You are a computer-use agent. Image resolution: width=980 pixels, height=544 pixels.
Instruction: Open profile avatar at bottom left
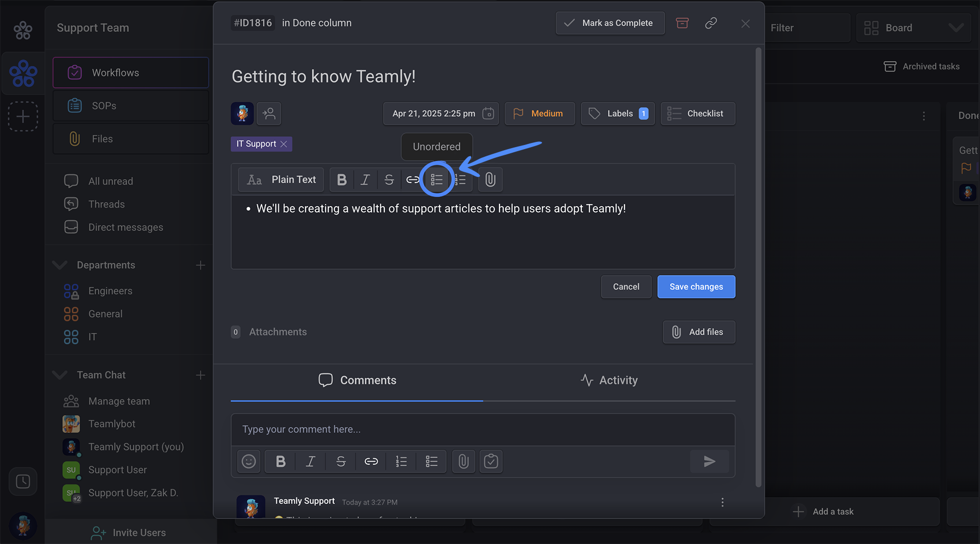tap(23, 525)
